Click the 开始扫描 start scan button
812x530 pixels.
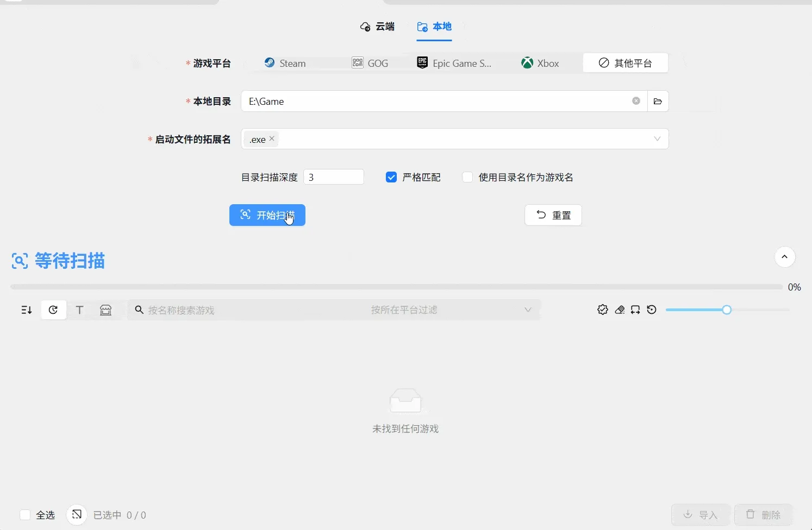point(267,215)
